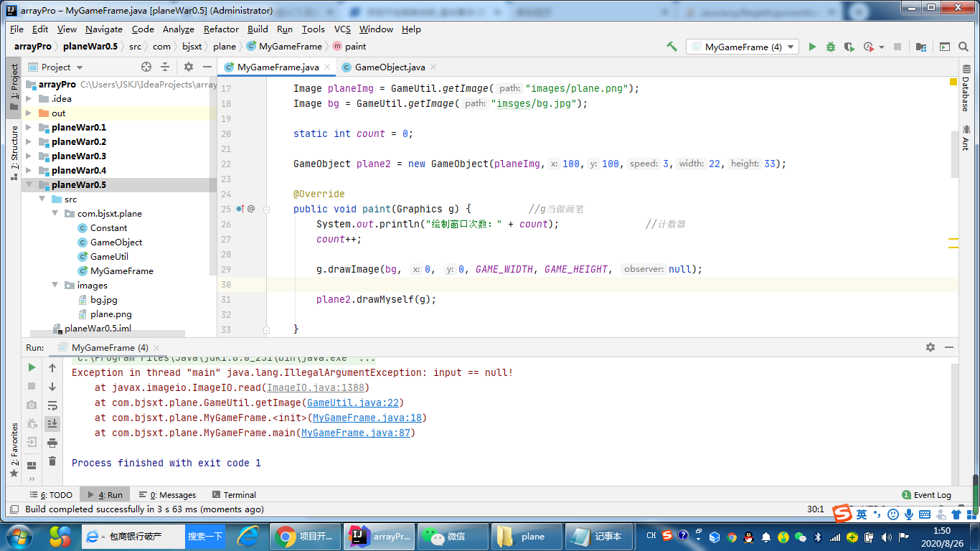
Task: Hide the Run tool window via minus
Action: click(x=948, y=347)
